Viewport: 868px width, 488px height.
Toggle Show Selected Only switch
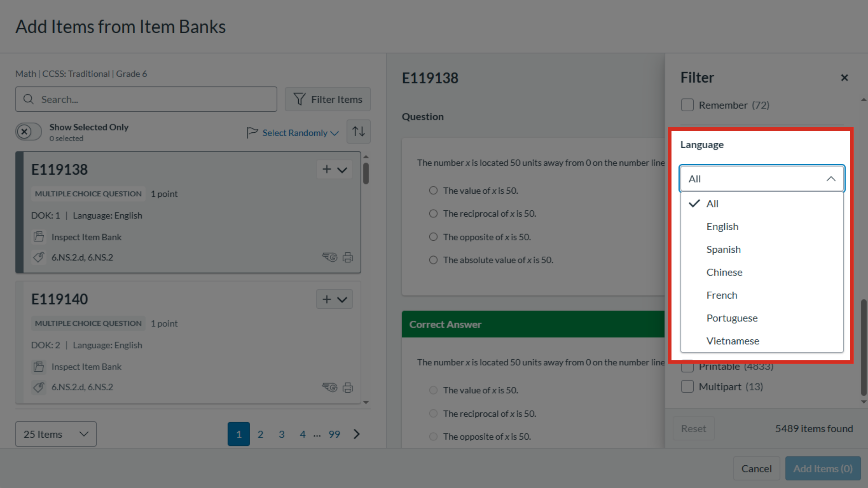[x=29, y=132]
